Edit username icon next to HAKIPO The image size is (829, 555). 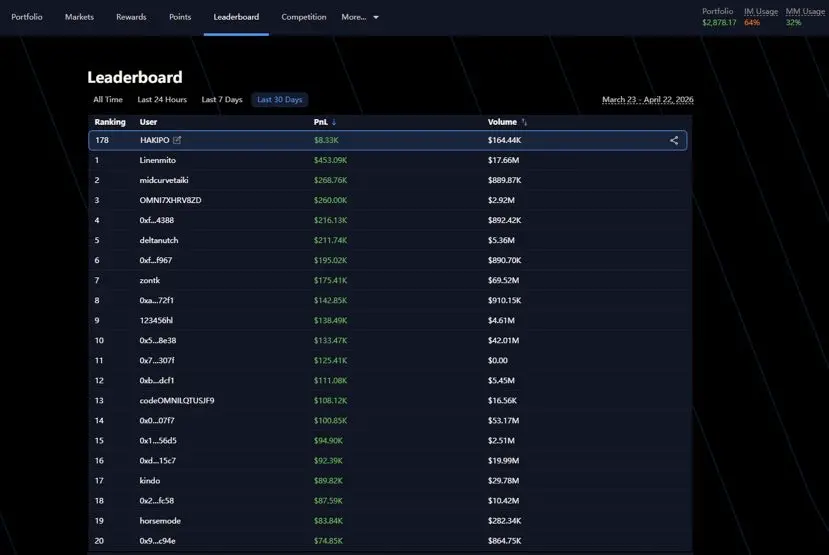click(x=177, y=140)
